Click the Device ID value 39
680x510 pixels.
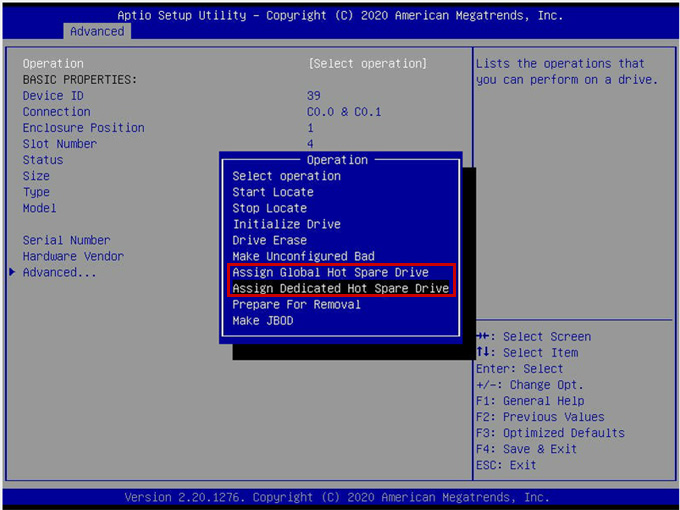coord(314,96)
